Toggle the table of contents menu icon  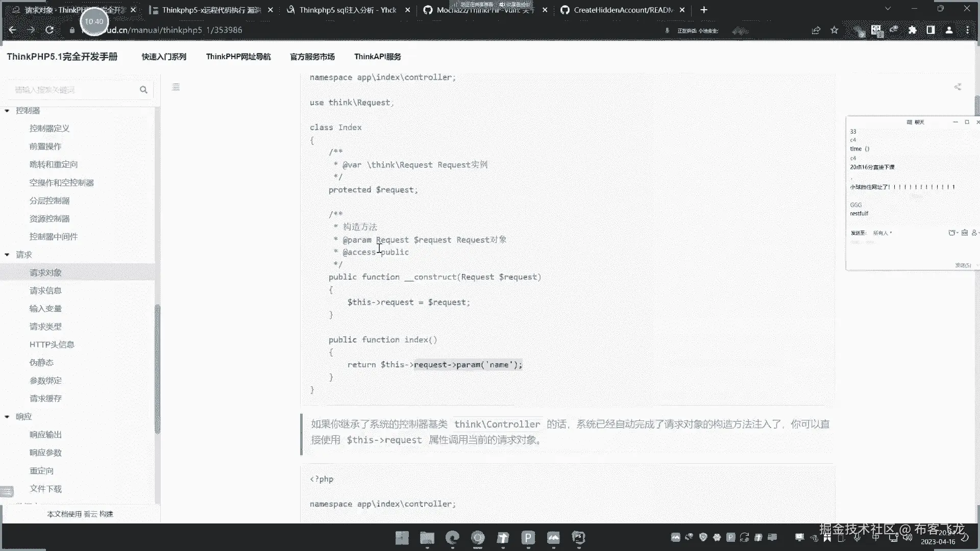pos(176,87)
